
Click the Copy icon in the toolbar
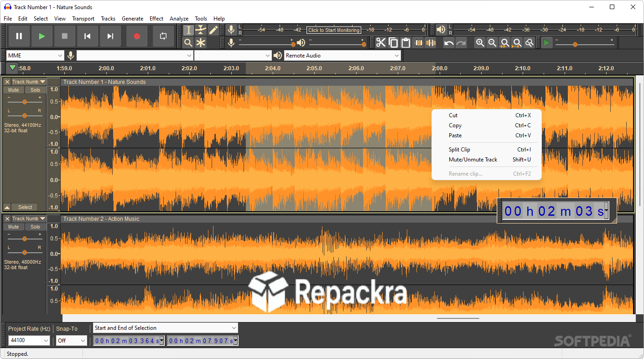coord(393,43)
